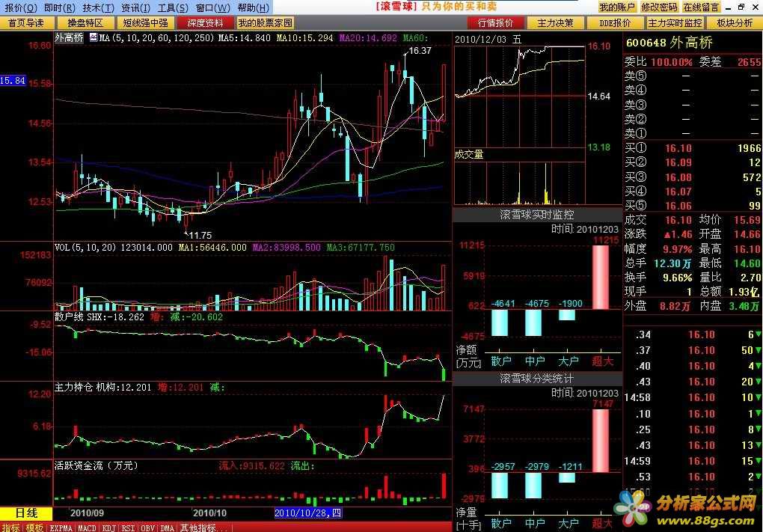Open the 窗口(W) menu
Image resolution: width=763 pixels, height=532 pixels.
pyautogui.click(x=213, y=7)
